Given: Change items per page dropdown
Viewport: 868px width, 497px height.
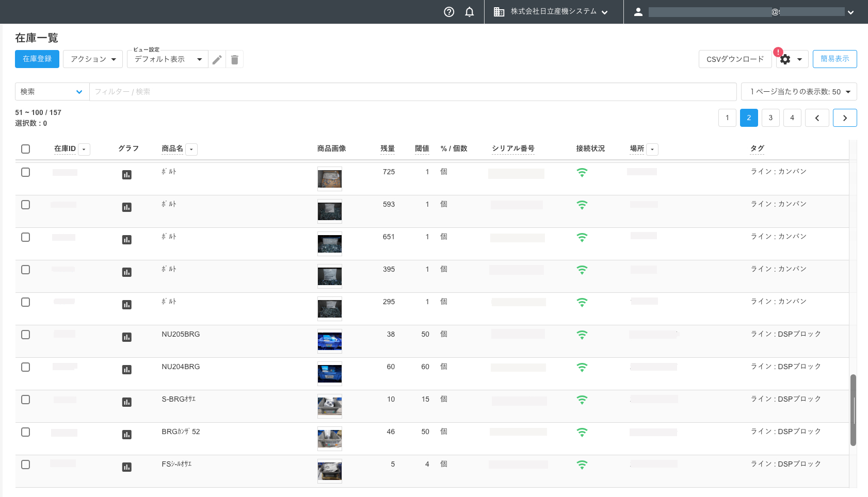Looking at the screenshot, I should coord(799,92).
